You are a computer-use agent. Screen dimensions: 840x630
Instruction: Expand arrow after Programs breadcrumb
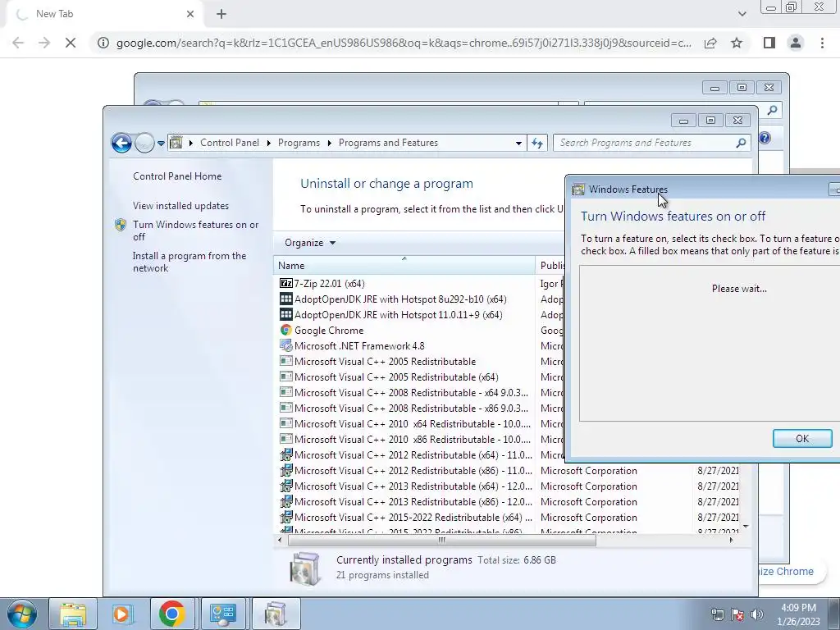tap(330, 143)
